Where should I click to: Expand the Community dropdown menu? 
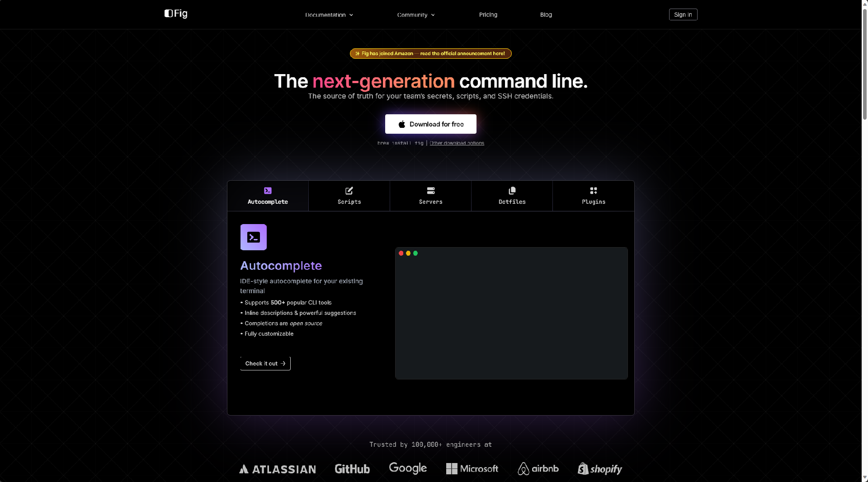415,15
